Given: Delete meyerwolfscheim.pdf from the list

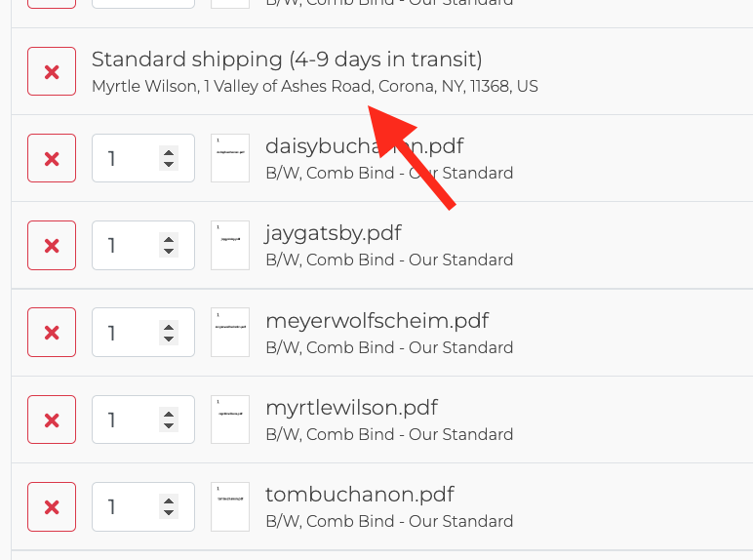Looking at the screenshot, I should (52, 333).
